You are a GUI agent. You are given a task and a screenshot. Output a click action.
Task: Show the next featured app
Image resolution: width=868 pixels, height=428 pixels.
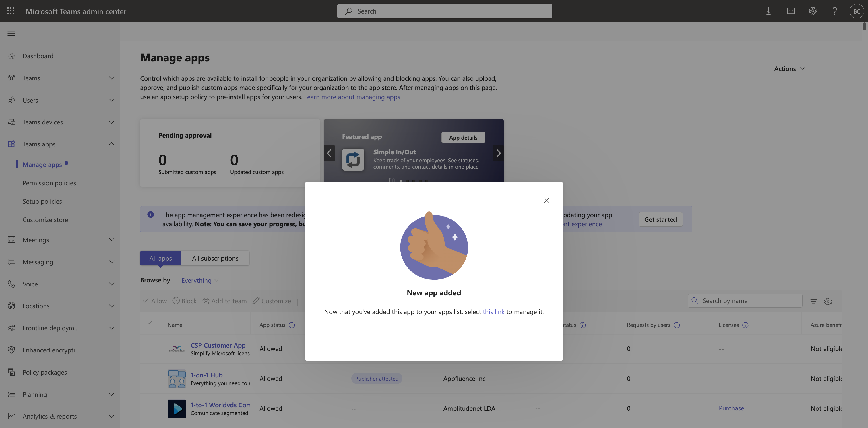(x=498, y=153)
